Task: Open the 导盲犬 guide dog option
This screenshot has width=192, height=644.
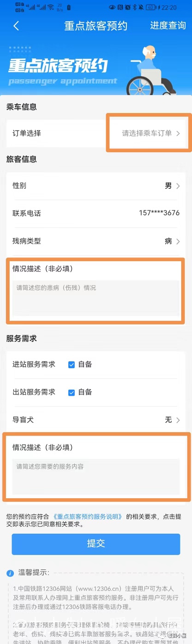Action: pyautogui.click(x=96, y=420)
